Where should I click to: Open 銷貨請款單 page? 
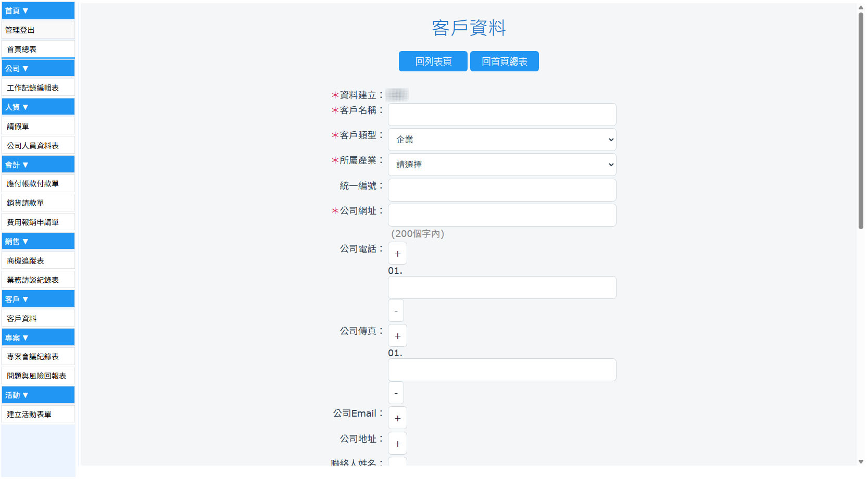coord(38,203)
